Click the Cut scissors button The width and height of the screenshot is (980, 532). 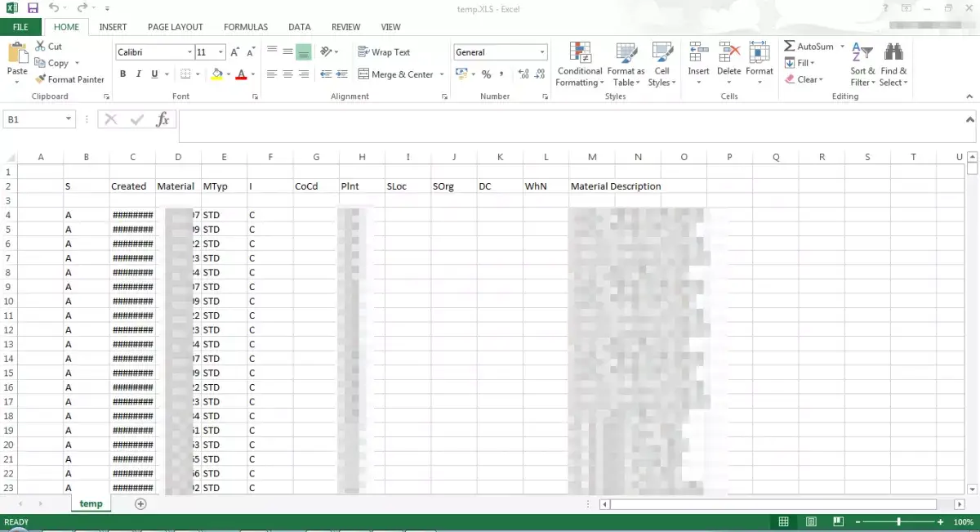point(49,47)
